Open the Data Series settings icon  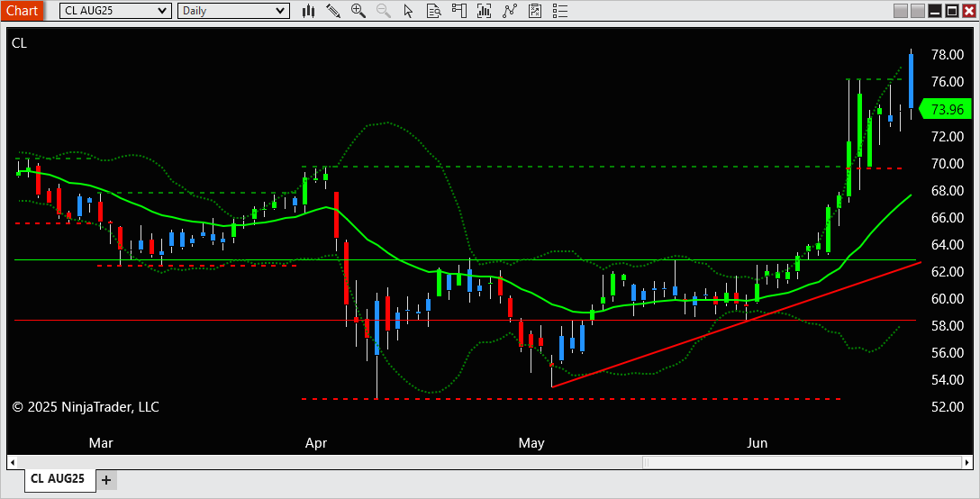[485, 11]
